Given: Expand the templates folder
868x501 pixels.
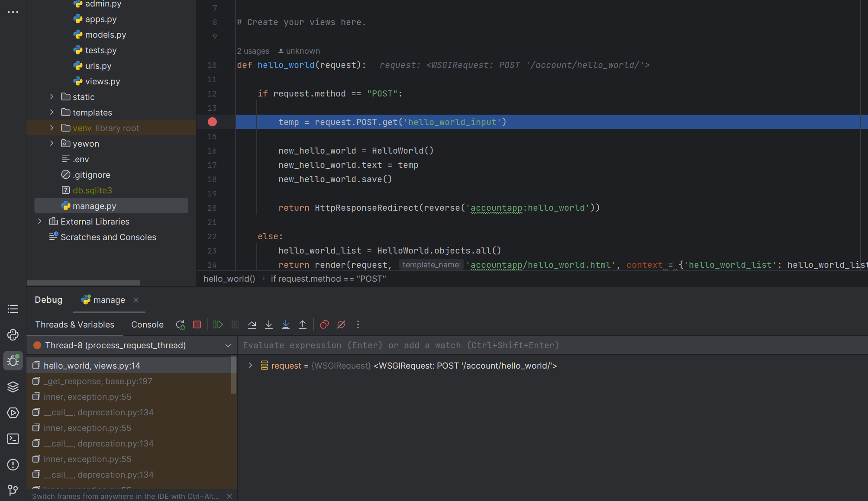Looking at the screenshot, I should (52, 112).
